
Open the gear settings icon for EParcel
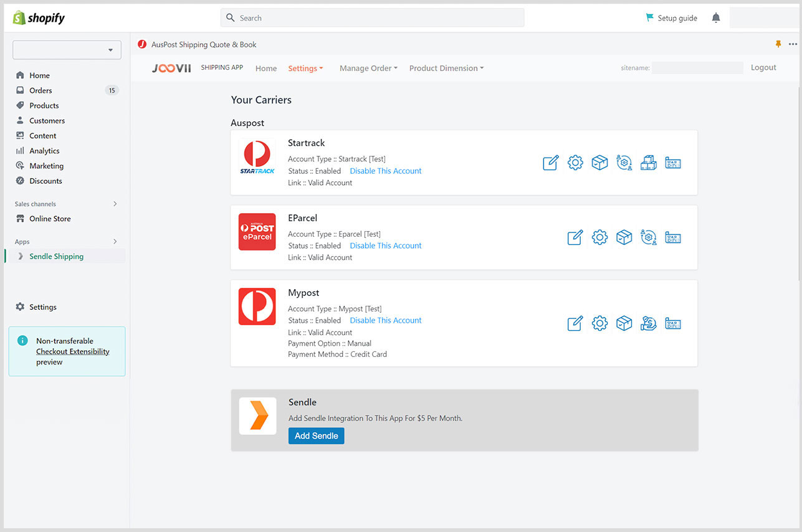point(599,237)
